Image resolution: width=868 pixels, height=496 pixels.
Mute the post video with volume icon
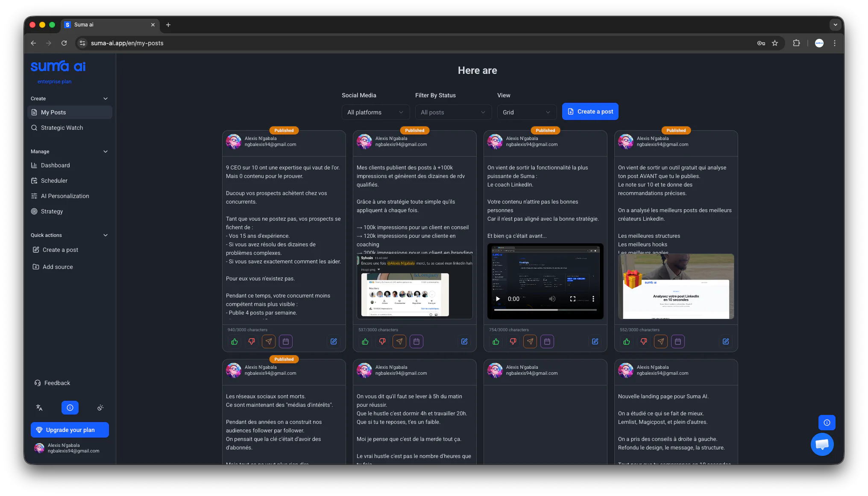(x=552, y=299)
